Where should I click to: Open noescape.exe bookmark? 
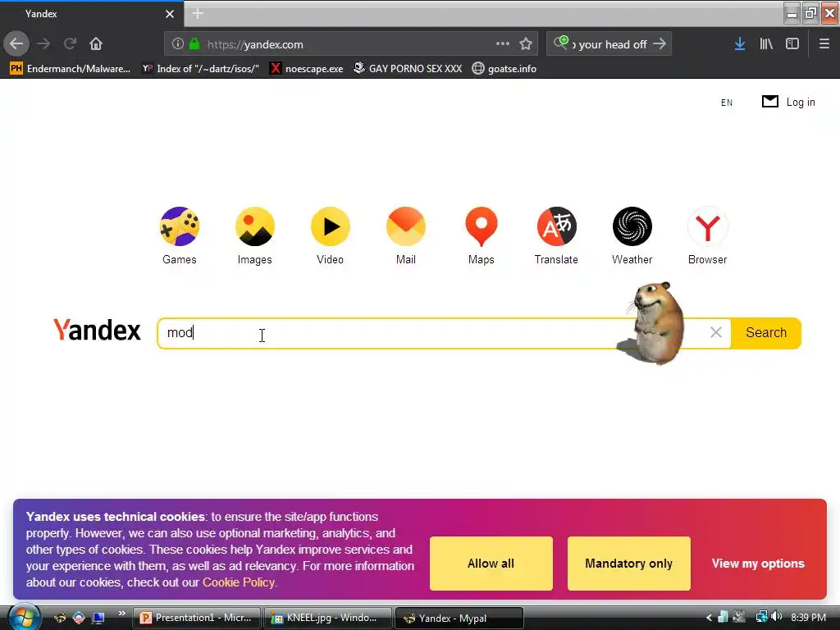coord(307,69)
